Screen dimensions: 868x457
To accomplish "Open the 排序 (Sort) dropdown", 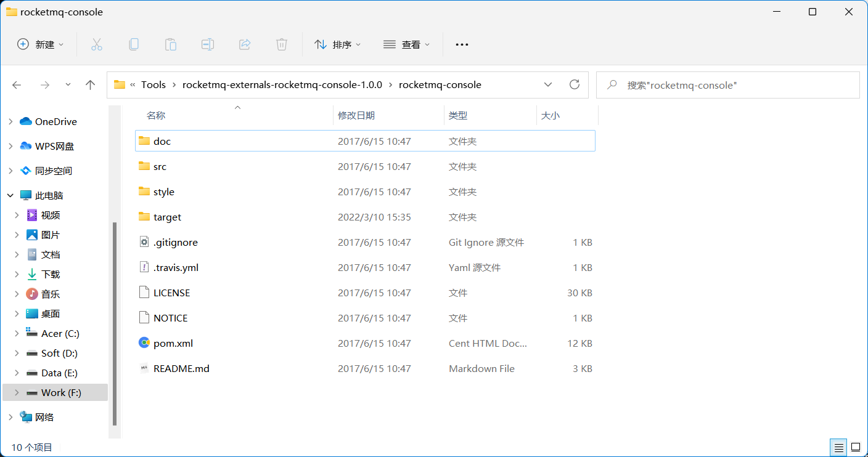I will (x=338, y=44).
